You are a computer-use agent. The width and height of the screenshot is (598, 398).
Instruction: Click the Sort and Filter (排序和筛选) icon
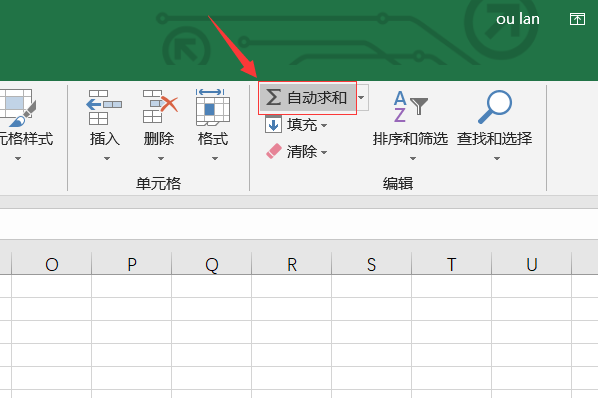point(410,106)
